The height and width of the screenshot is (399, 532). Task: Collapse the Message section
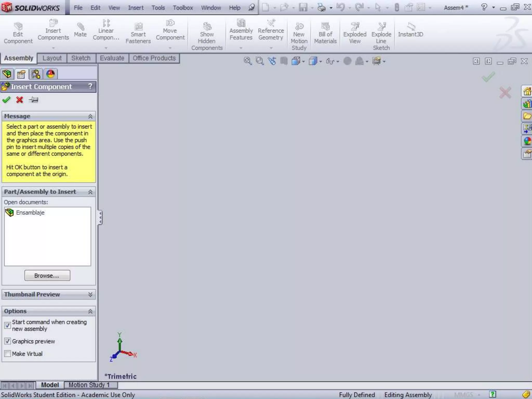(x=90, y=116)
